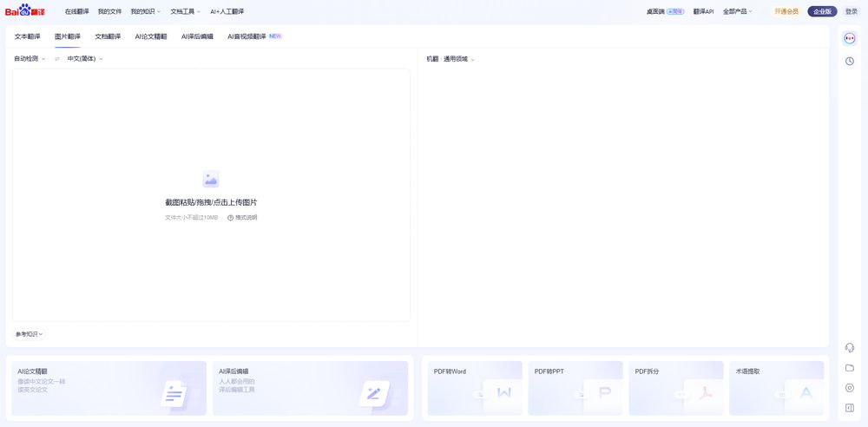Collapse the right sidebar panel icon
Image resolution: width=868 pixels, height=427 pixels.
pos(850,408)
